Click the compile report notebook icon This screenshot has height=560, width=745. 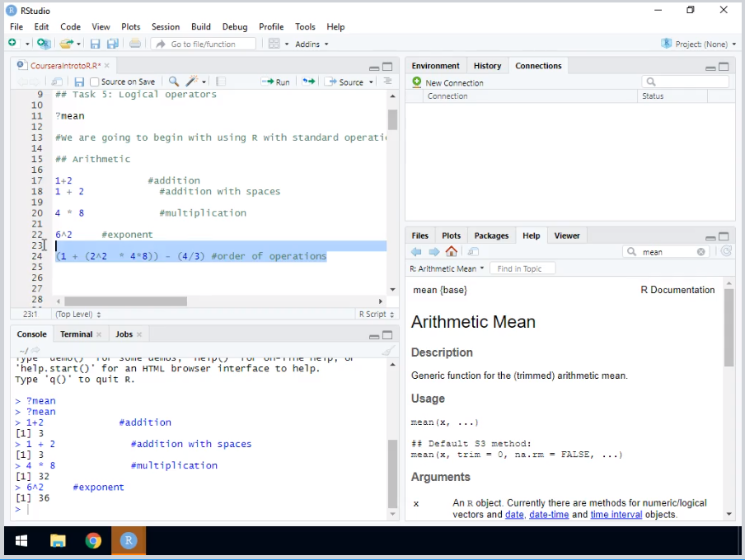pyautogui.click(x=221, y=82)
